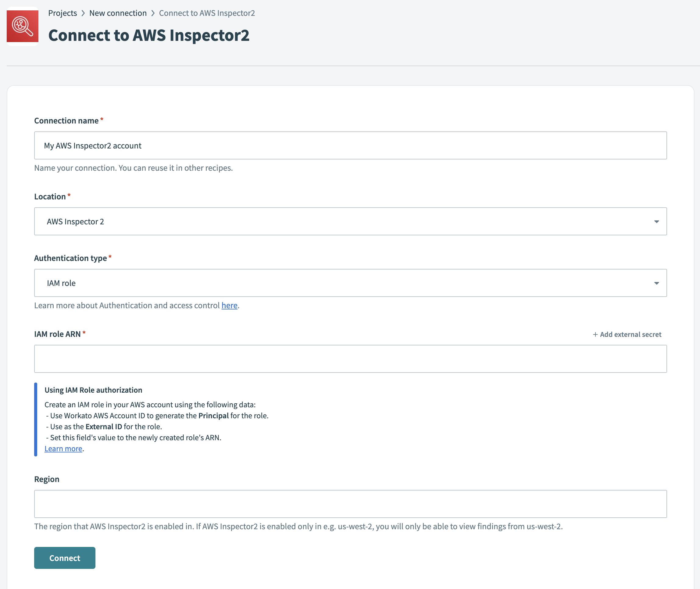Click Learn more about IAM Role authorization
The width and height of the screenshot is (700, 589).
(63, 448)
